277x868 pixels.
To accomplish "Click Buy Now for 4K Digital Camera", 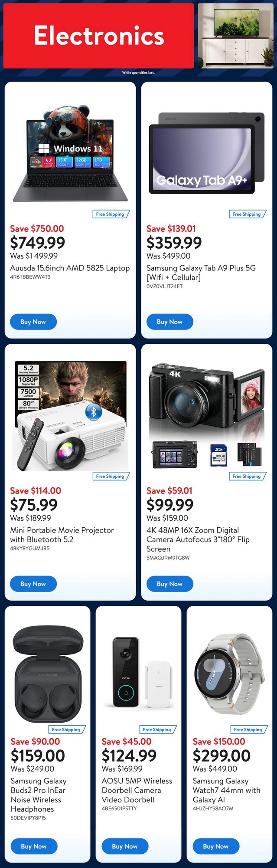I will pyautogui.click(x=169, y=584).
